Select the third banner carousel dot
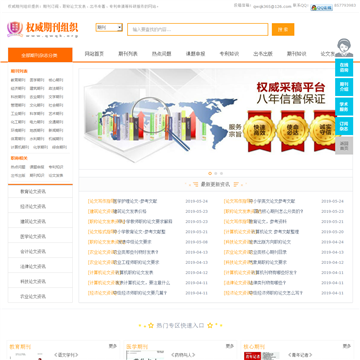 pos(221,173)
